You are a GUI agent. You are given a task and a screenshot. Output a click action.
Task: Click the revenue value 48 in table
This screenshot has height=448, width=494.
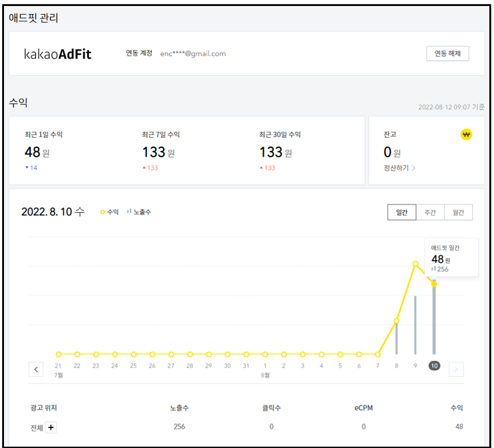click(x=459, y=427)
